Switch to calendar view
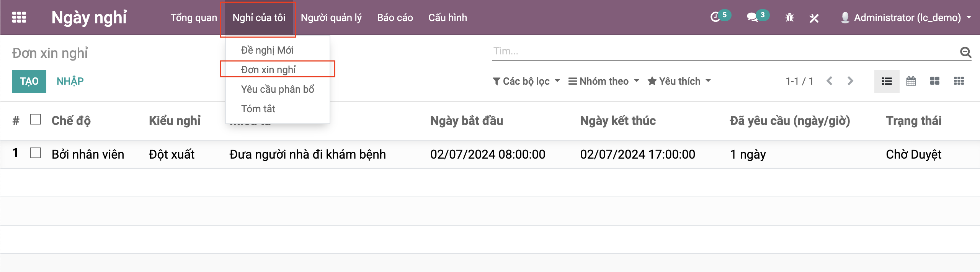The width and height of the screenshot is (980, 272). (911, 81)
